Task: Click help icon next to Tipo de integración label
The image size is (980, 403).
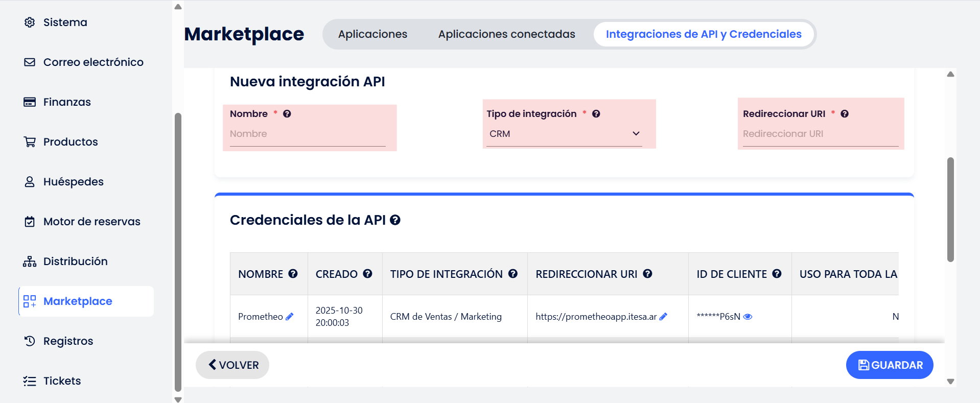Action: [596, 114]
